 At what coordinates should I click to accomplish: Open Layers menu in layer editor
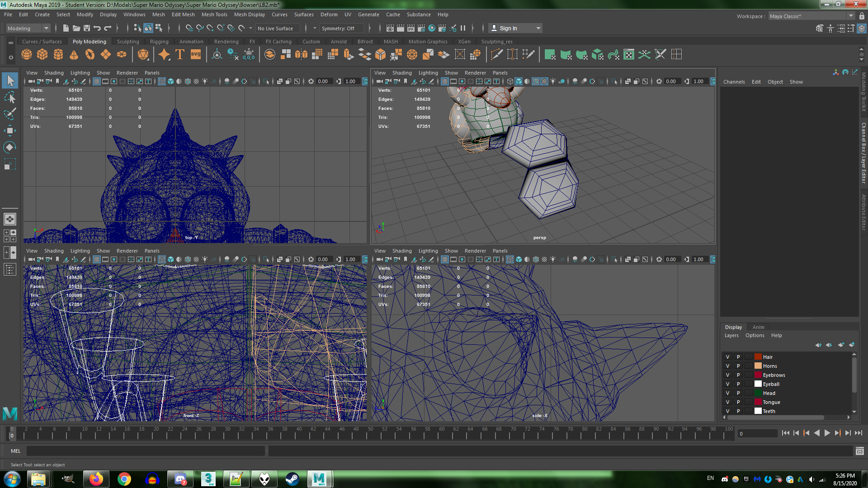731,335
